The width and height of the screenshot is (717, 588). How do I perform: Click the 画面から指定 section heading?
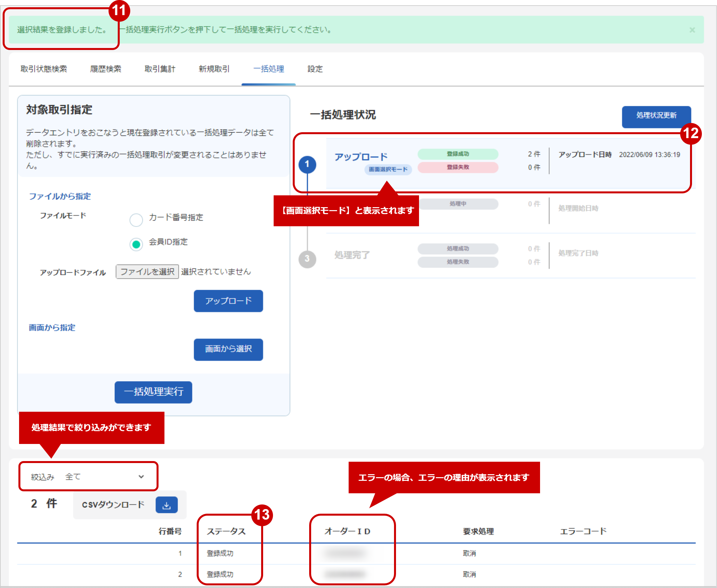point(52,328)
